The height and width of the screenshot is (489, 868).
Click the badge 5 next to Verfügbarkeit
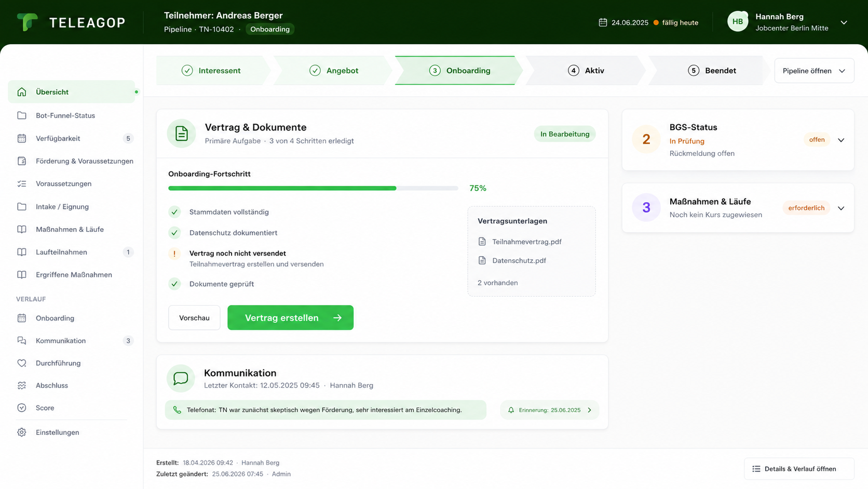point(128,138)
